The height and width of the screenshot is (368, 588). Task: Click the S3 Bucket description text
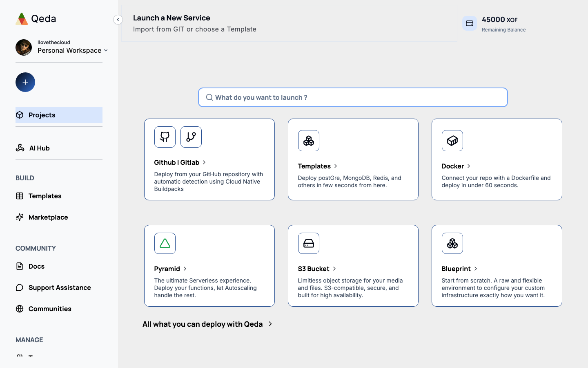[x=350, y=288]
